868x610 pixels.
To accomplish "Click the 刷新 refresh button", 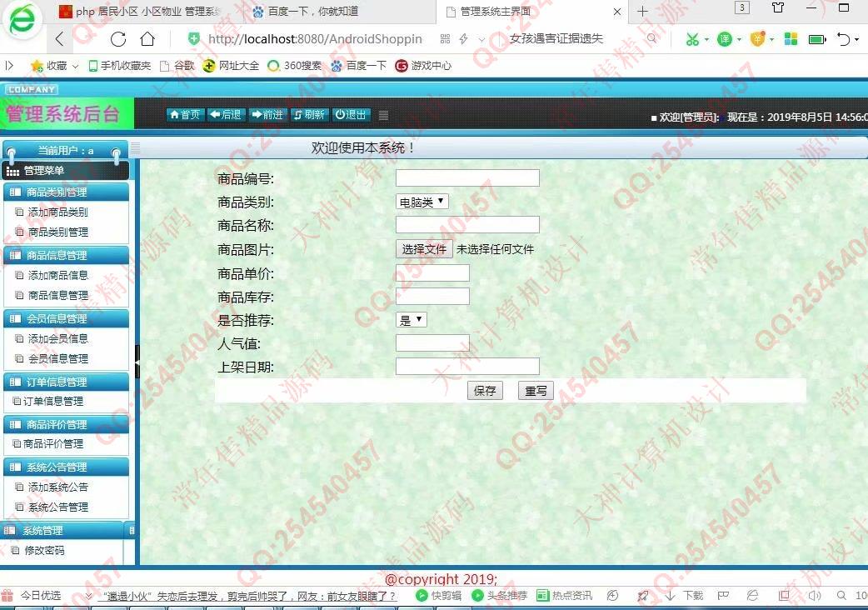I will tap(309, 114).
